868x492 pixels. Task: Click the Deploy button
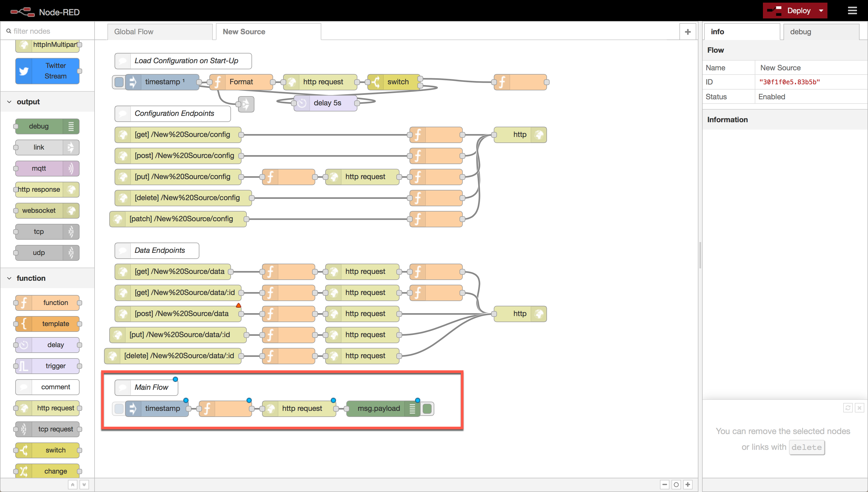click(789, 11)
